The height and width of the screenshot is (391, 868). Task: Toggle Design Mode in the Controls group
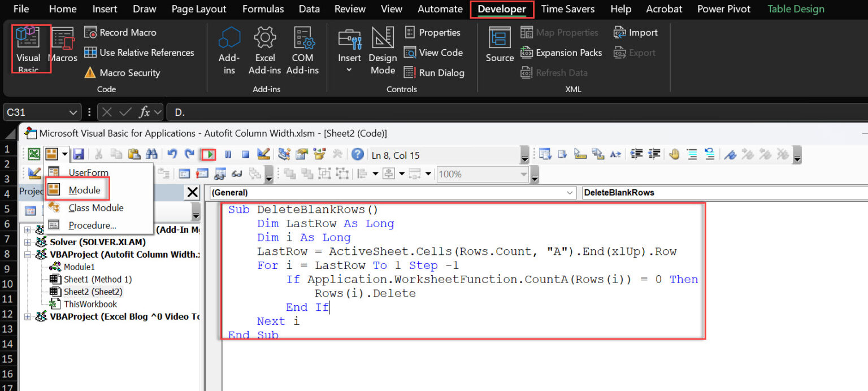click(x=383, y=51)
